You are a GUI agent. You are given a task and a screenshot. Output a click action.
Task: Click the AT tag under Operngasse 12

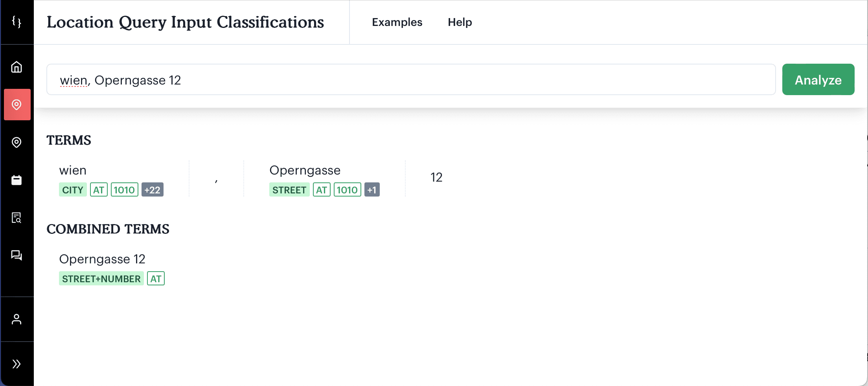pos(156,279)
